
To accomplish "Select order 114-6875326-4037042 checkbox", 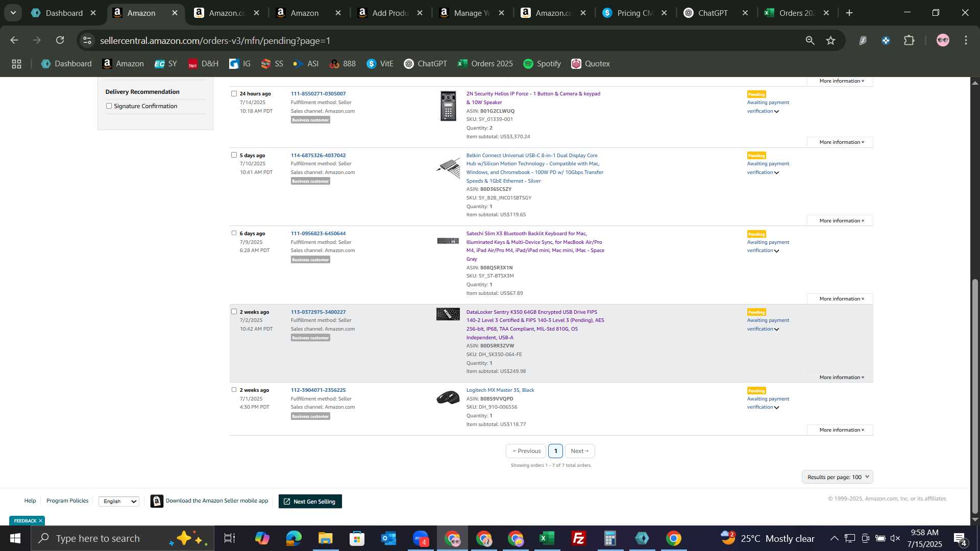I will coord(234,155).
